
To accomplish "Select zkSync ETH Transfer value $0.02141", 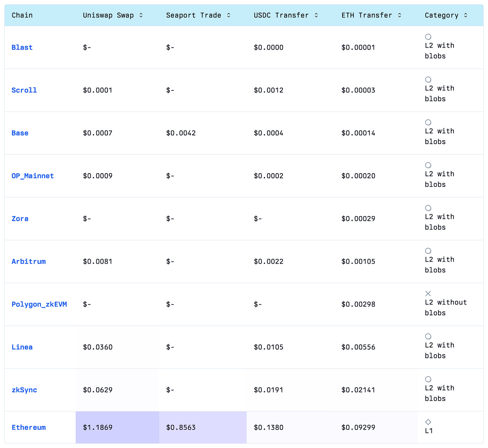I will pos(358,390).
